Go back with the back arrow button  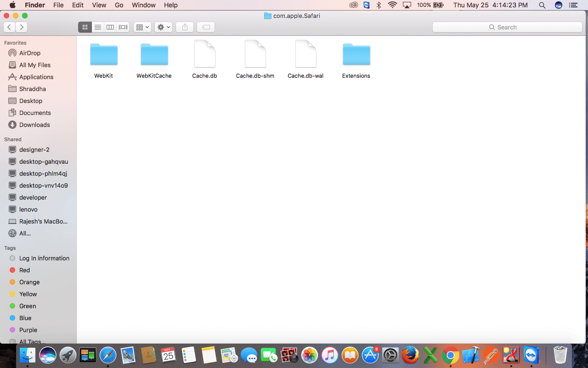[9, 27]
